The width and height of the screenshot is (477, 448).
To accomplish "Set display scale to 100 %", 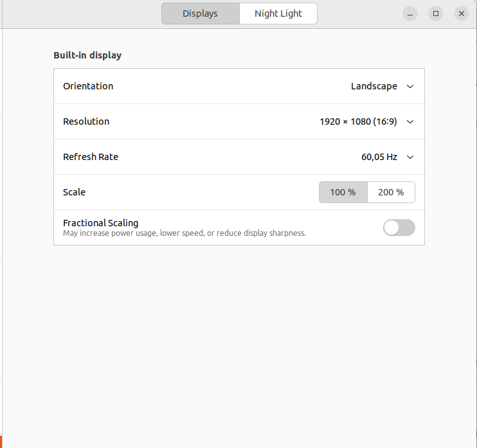I will click(x=343, y=192).
